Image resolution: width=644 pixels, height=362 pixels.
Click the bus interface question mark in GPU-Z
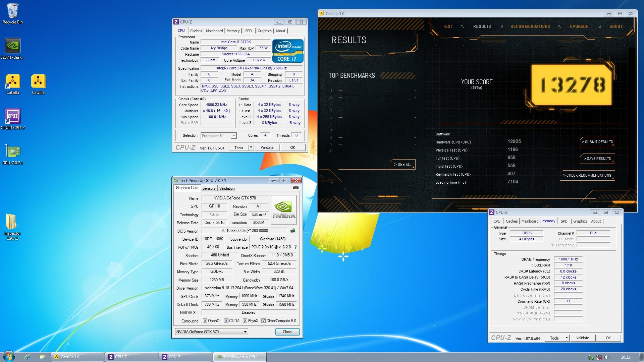click(295, 247)
